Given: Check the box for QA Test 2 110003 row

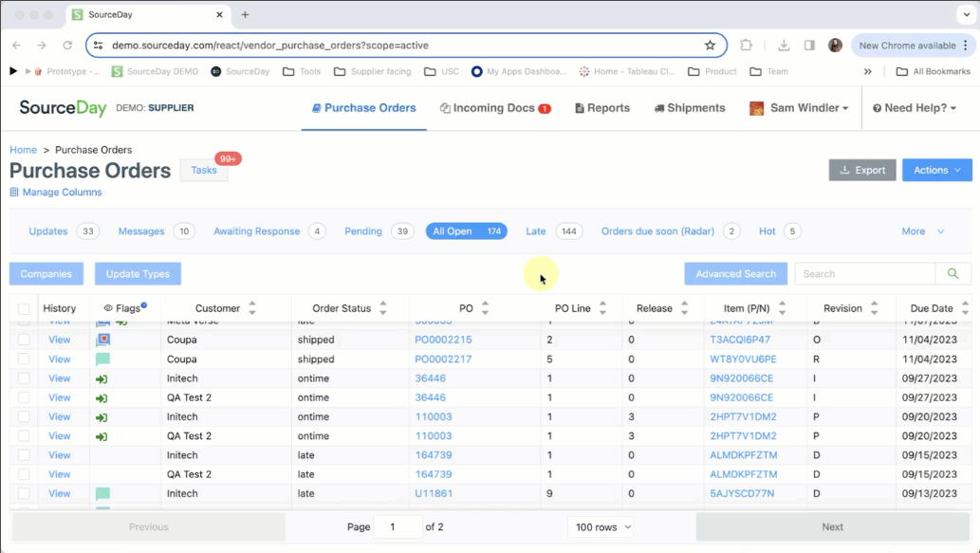Looking at the screenshot, I should pos(24,435).
